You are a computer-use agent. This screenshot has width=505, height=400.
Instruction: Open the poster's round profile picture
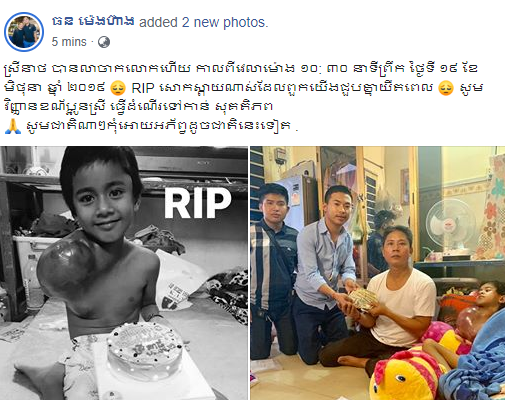point(24,32)
